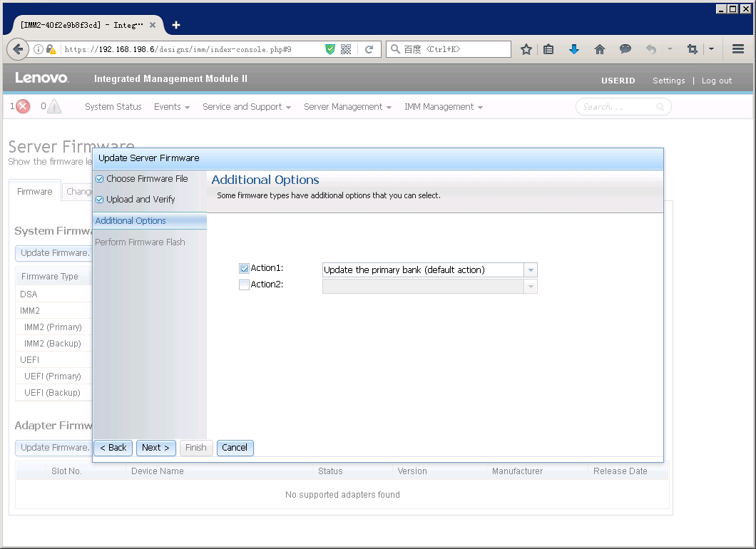Click Next in the firmware wizard

pyautogui.click(x=155, y=448)
